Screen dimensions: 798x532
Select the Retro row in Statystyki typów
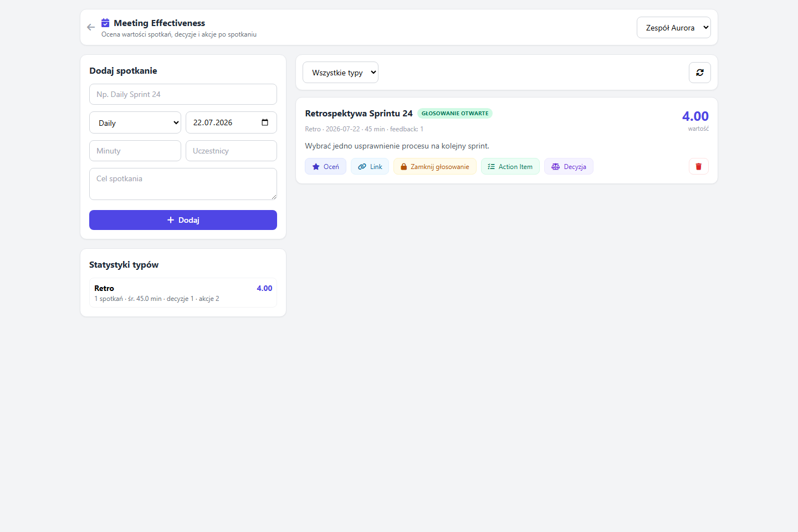183,293
